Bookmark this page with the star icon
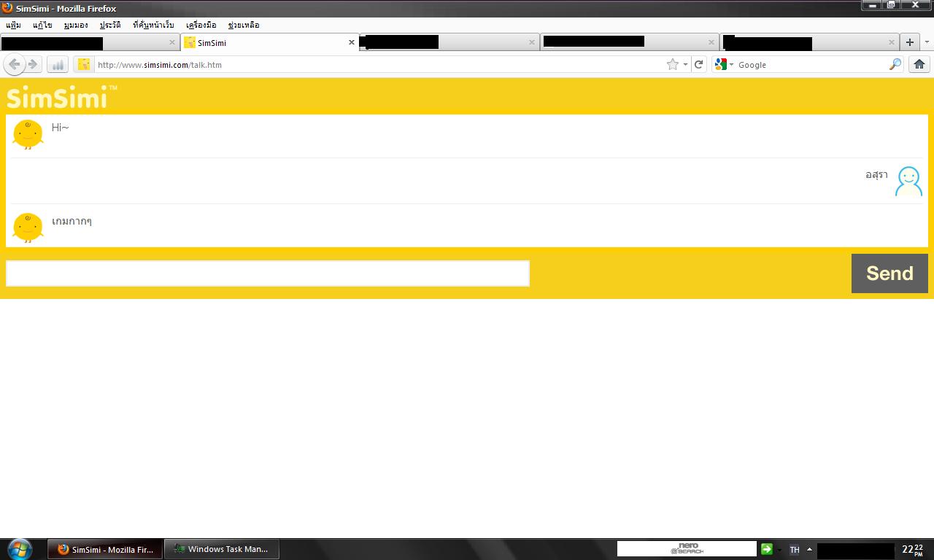The image size is (934, 560). (x=673, y=64)
